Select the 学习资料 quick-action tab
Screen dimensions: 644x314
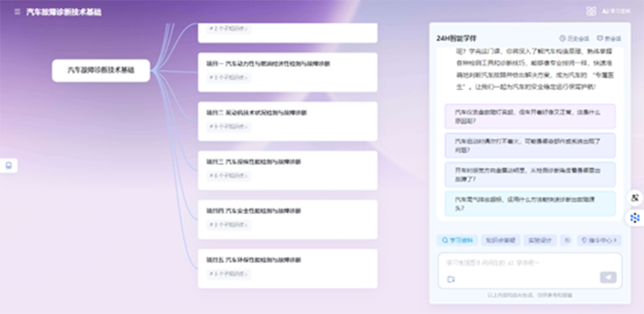point(457,241)
